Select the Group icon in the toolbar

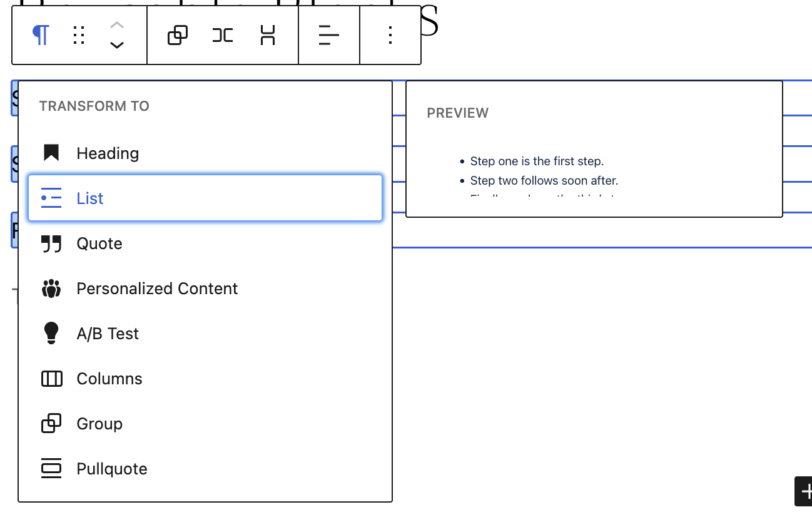click(x=178, y=35)
